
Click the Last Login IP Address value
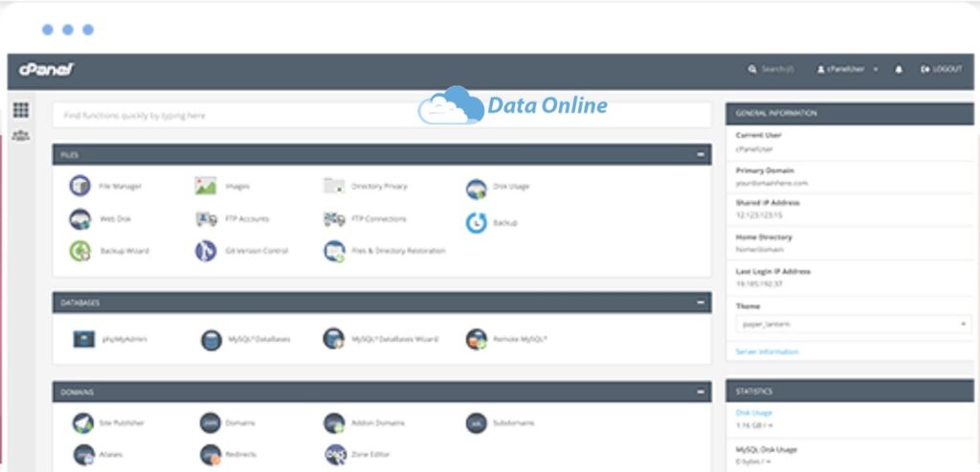tap(759, 283)
